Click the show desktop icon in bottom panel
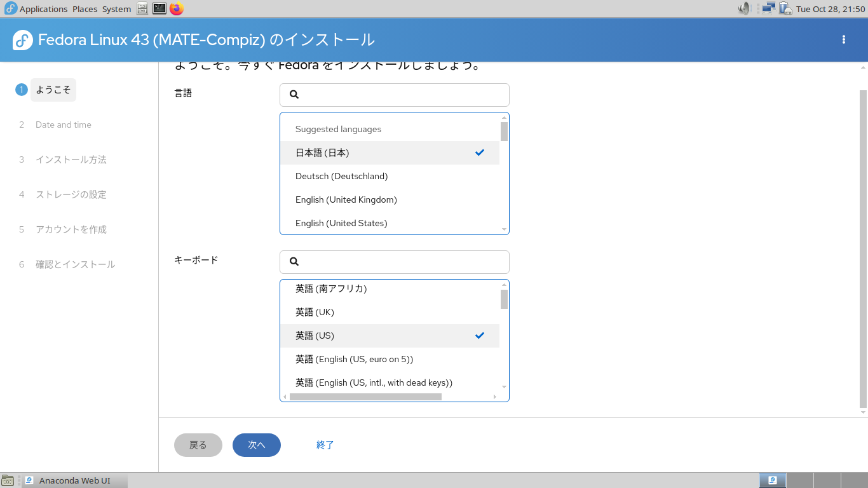This screenshot has width=868, height=488. [8, 481]
